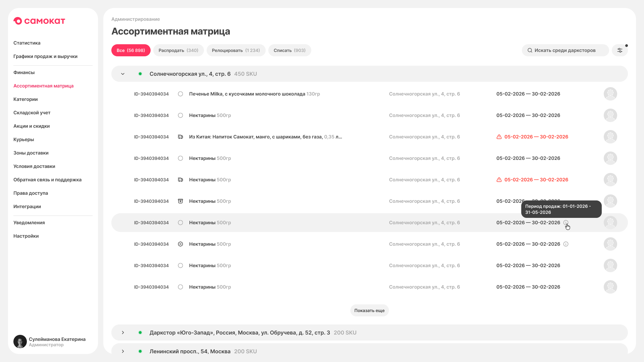Select the radio circle in the last Нектарины row

pos(180,287)
